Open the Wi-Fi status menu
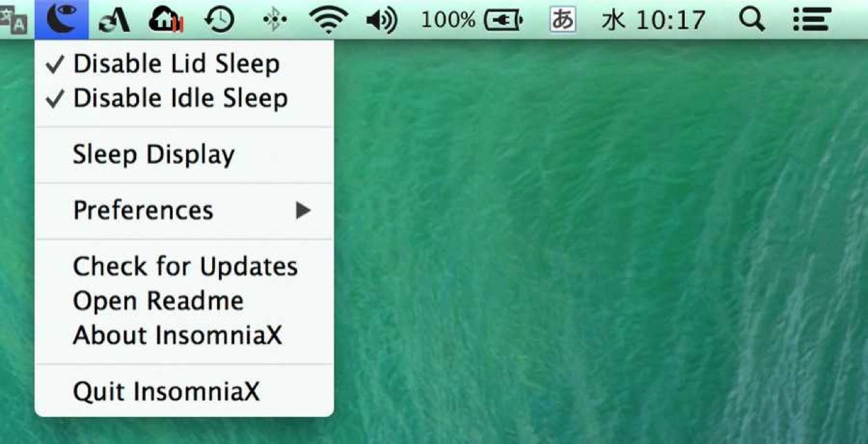 (328, 20)
